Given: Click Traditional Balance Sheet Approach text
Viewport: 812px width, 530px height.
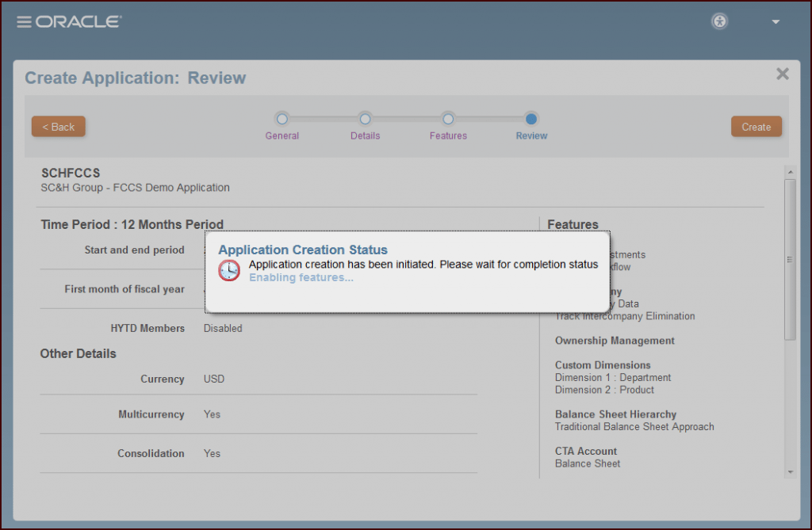Looking at the screenshot, I should [x=634, y=426].
